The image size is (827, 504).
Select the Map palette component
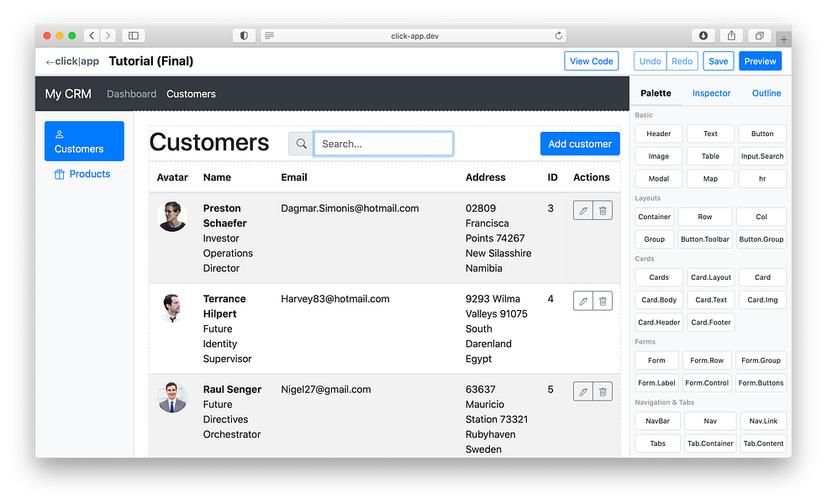(x=710, y=179)
